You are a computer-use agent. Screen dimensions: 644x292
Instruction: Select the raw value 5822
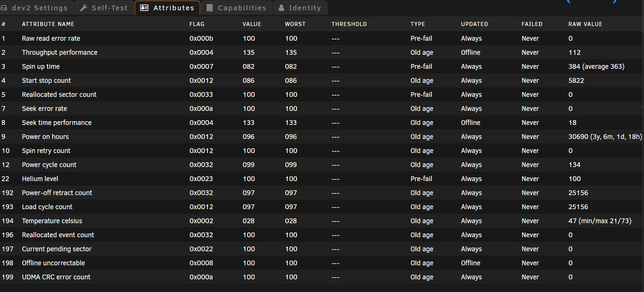point(576,81)
